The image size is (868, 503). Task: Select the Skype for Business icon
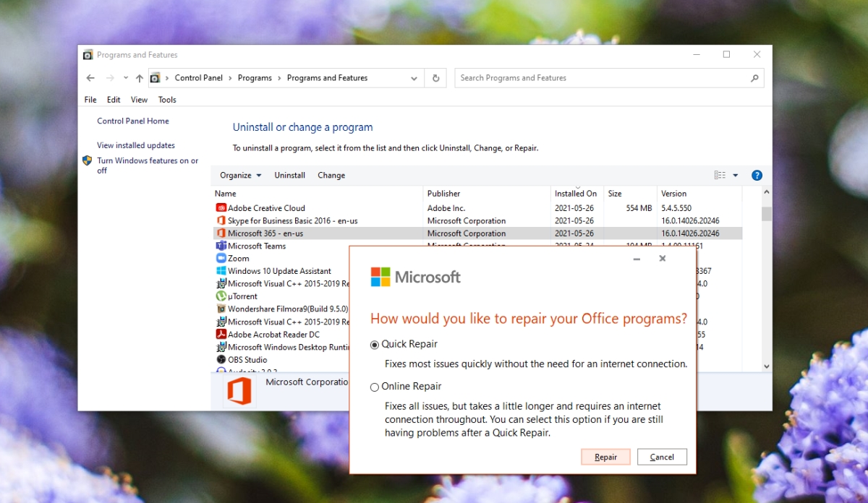(x=221, y=220)
